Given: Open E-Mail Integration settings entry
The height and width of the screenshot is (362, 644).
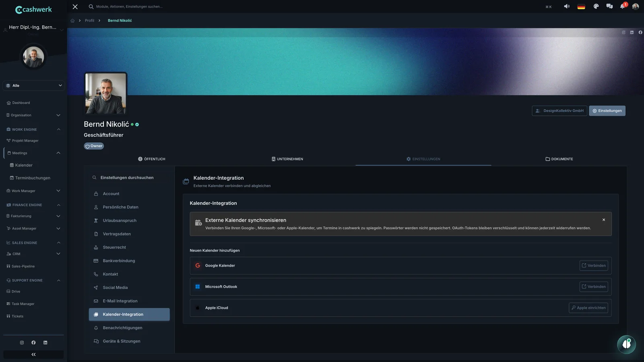Looking at the screenshot, I should pos(129,301).
